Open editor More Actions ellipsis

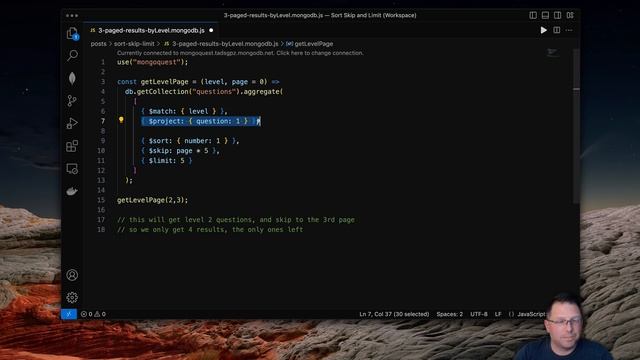click(569, 30)
